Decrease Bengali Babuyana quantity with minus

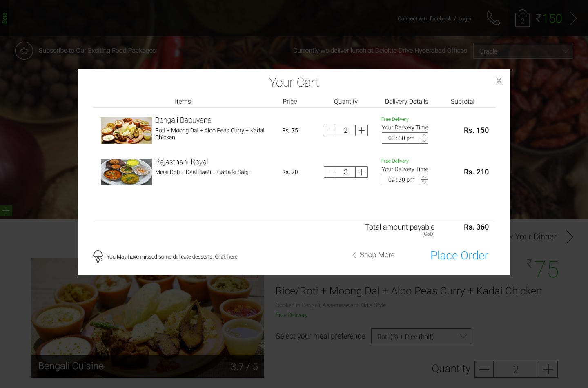click(330, 130)
